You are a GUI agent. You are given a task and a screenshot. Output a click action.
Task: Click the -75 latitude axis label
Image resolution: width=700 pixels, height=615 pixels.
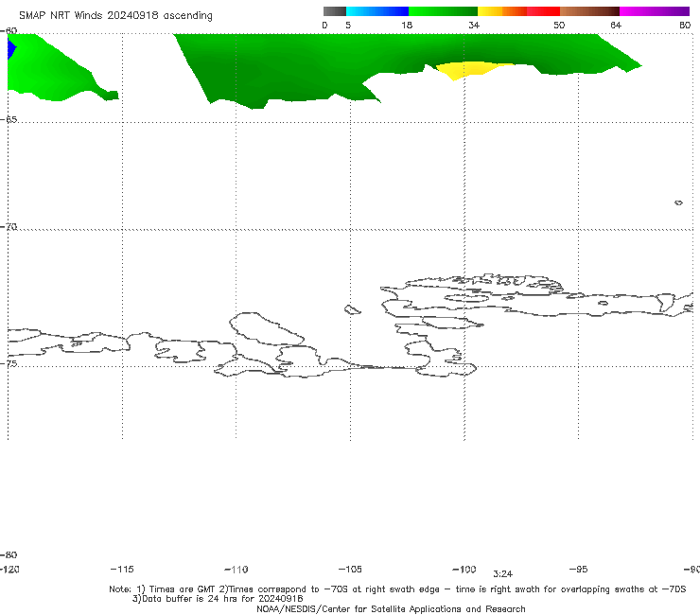(x=9, y=363)
